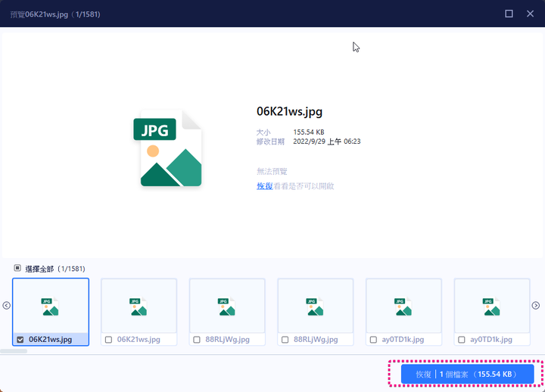Close the 06K21ws.jpg preview window
Viewport: 545px width, 392px height.
[530, 14]
